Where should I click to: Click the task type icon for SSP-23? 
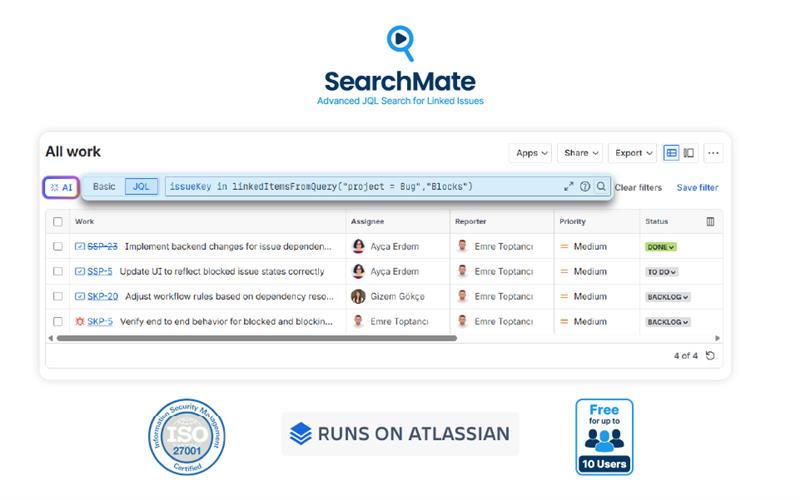[x=80, y=246]
